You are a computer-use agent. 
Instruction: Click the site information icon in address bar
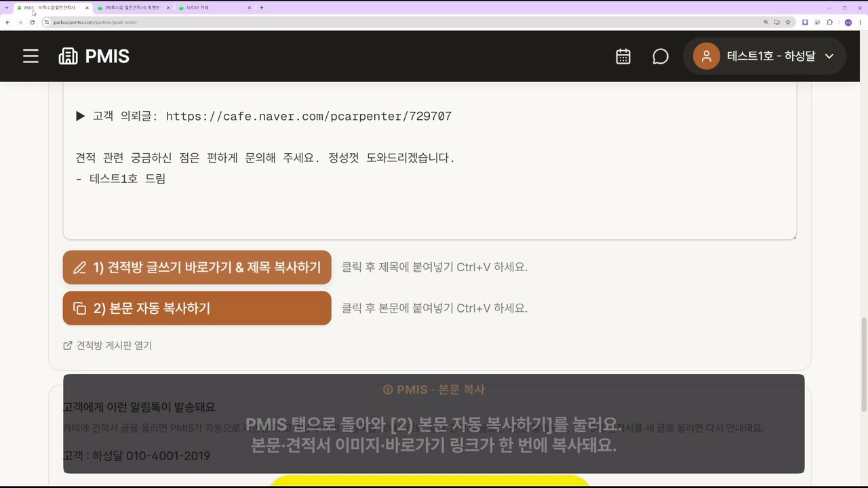47,22
